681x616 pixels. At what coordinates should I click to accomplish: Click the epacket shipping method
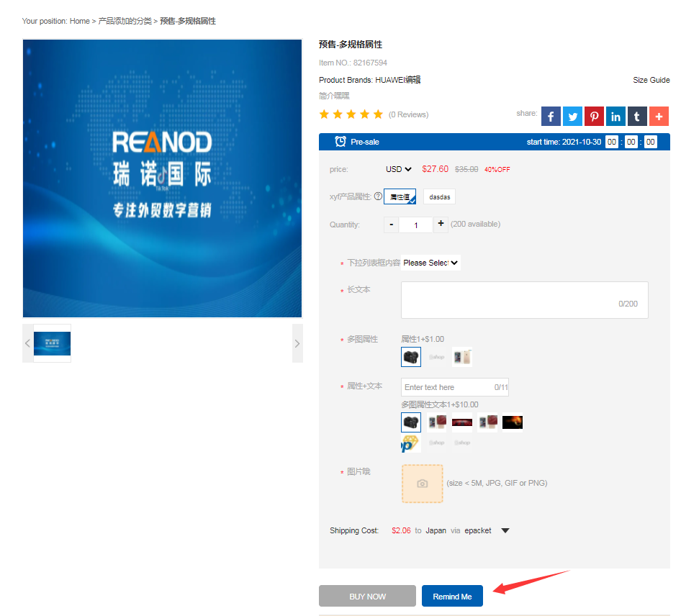pos(478,530)
